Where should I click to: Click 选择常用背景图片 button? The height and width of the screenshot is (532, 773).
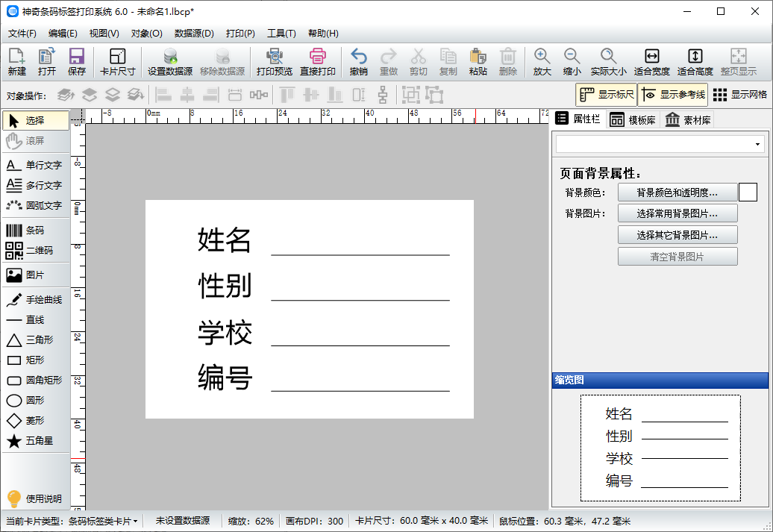[x=677, y=213]
